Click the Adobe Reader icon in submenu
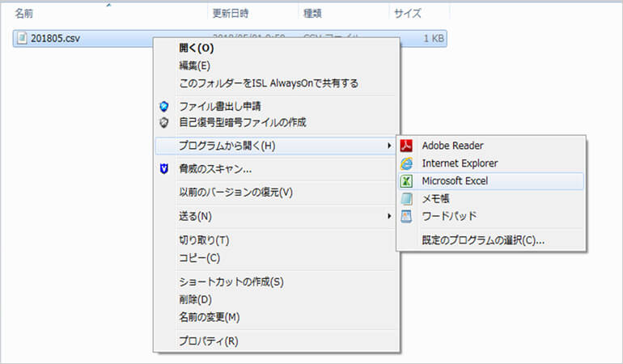 tap(407, 146)
